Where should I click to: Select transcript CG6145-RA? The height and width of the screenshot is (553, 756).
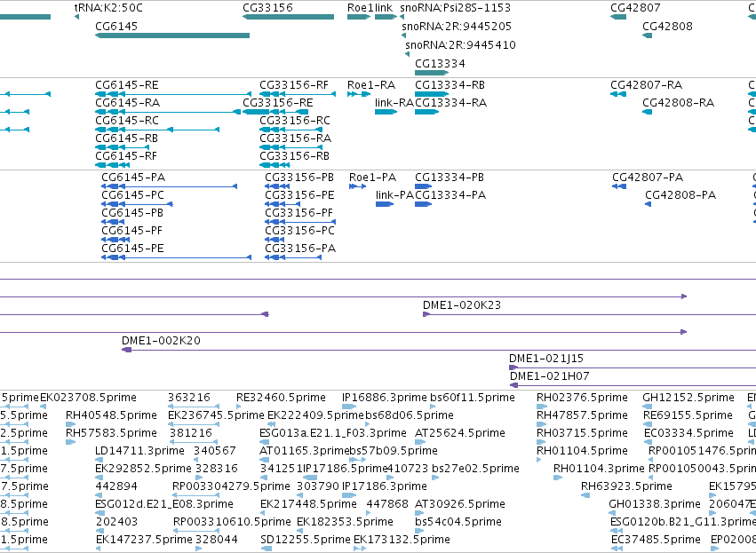(x=128, y=103)
